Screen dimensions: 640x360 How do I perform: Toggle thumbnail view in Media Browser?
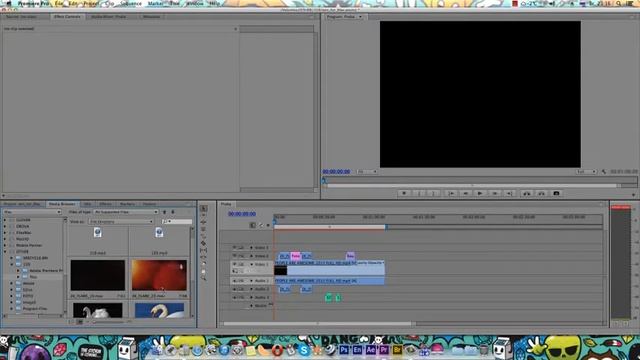[80, 322]
